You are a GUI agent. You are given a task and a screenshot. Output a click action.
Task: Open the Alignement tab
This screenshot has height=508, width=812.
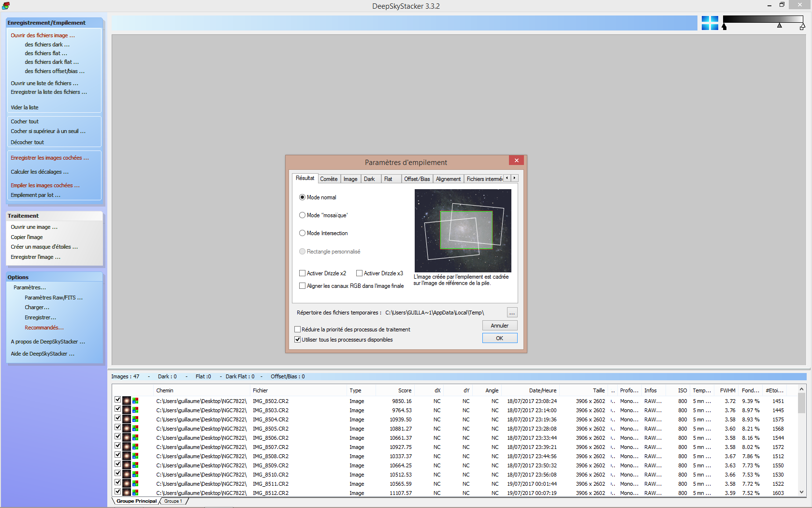(x=449, y=179)
